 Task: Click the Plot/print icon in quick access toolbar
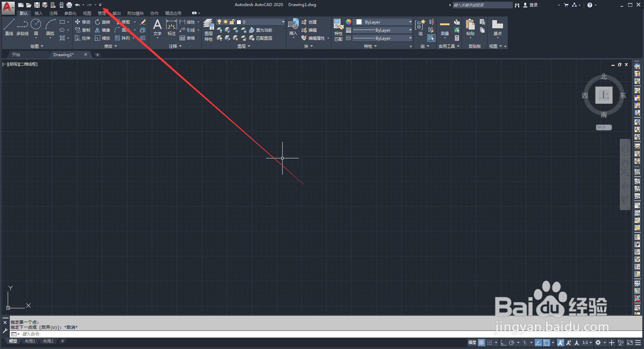69,5
